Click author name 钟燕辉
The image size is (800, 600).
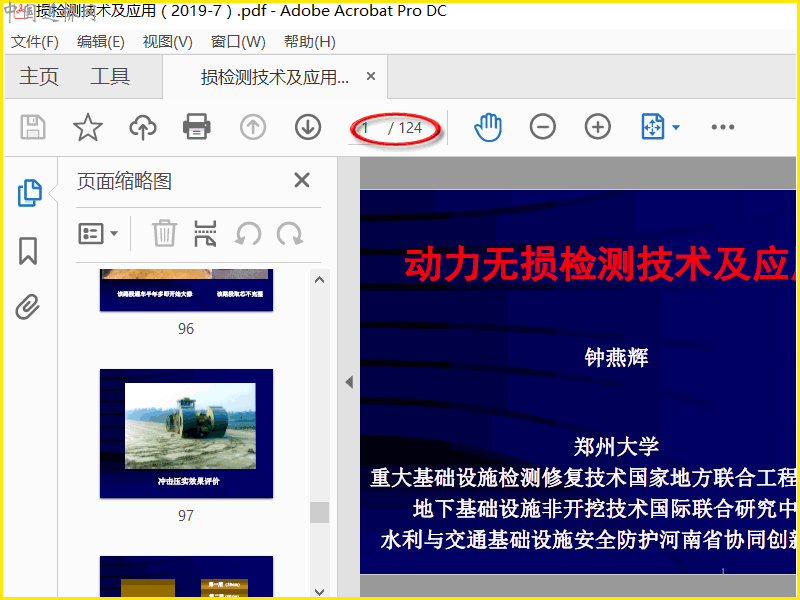pos(616,357)
